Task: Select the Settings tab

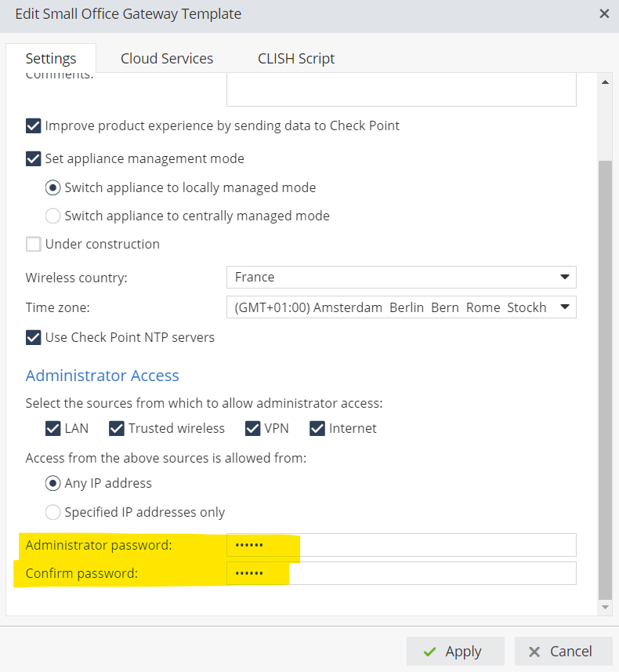Action: [51, 59]
